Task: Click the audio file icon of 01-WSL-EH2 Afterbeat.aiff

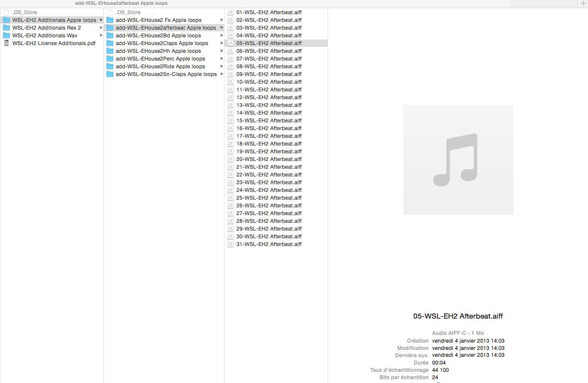Action: tap(230, 12)
